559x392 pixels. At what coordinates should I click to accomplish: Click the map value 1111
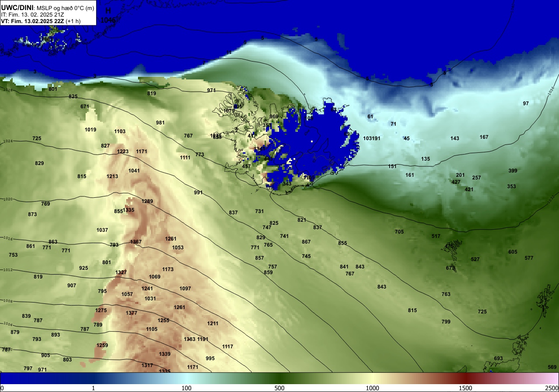click(185, 158)
